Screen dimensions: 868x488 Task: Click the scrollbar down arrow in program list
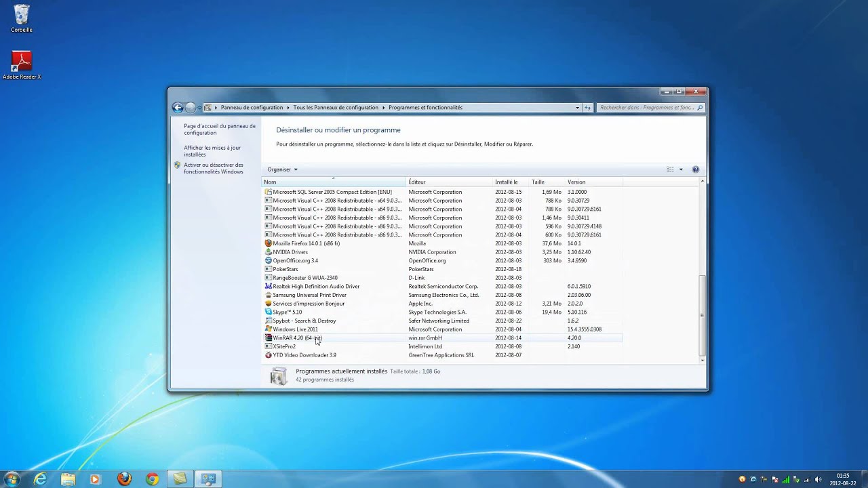click(702, 361)
